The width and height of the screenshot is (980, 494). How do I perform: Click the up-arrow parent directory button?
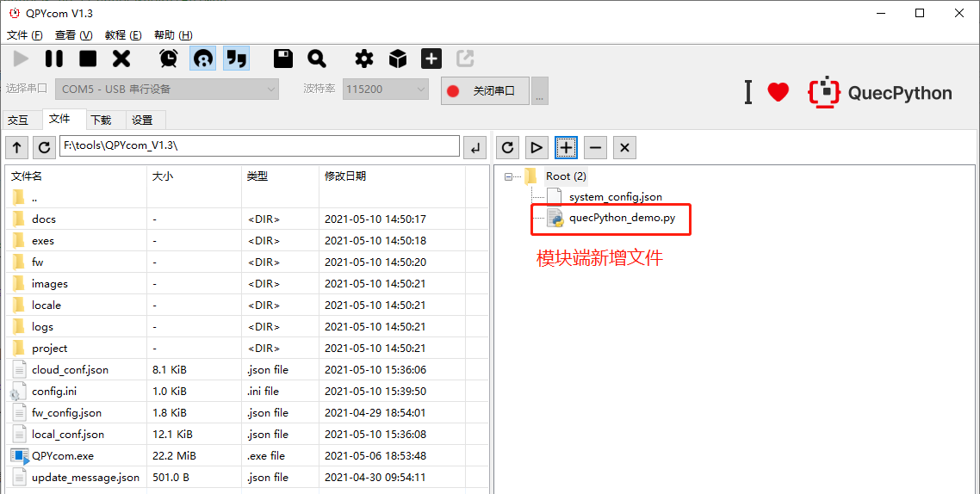(x=17, y=147)
